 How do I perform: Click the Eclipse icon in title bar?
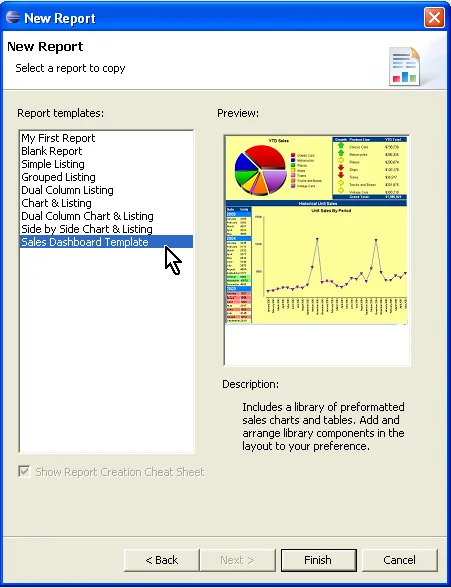click(13, 17)
